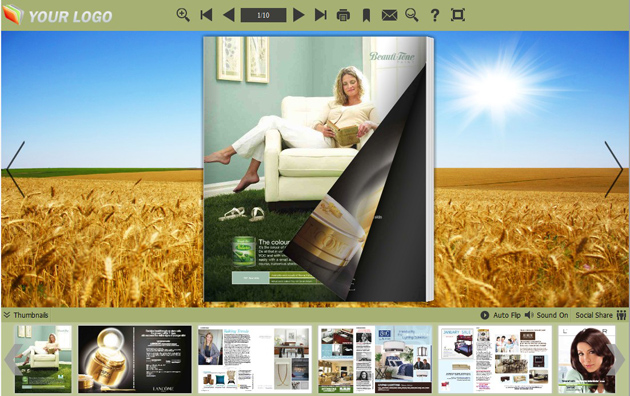Toggle fullscreen mode
The height and width of the screenshot is (396, 630).
pos(458,15)
